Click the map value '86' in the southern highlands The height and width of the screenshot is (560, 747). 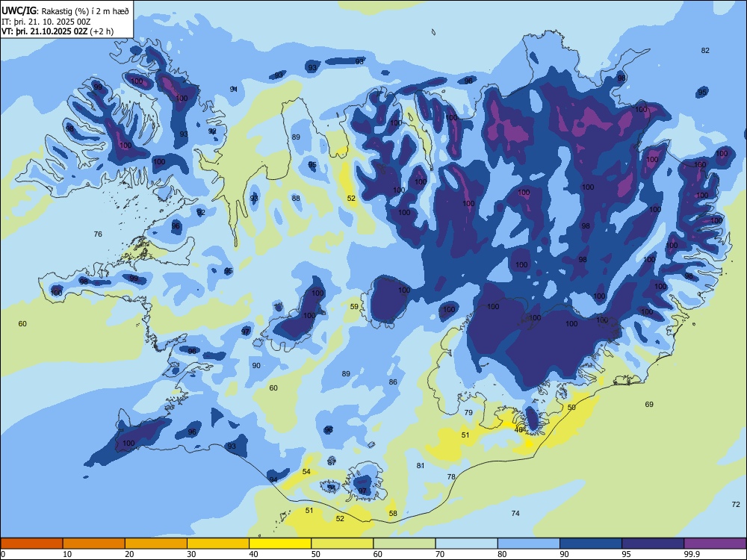click(x=393, y=382)
